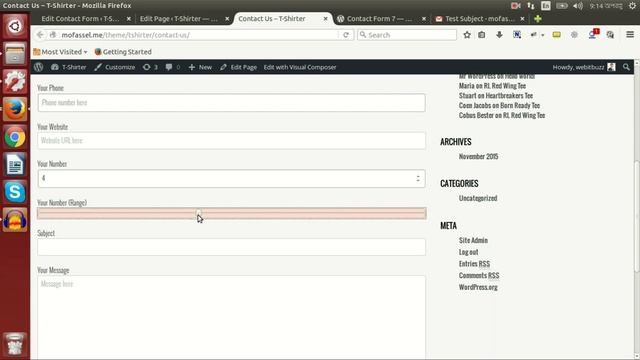Click the Your Number spinner arrows
Screen dimensions: 640x360
tap(418, 178)
